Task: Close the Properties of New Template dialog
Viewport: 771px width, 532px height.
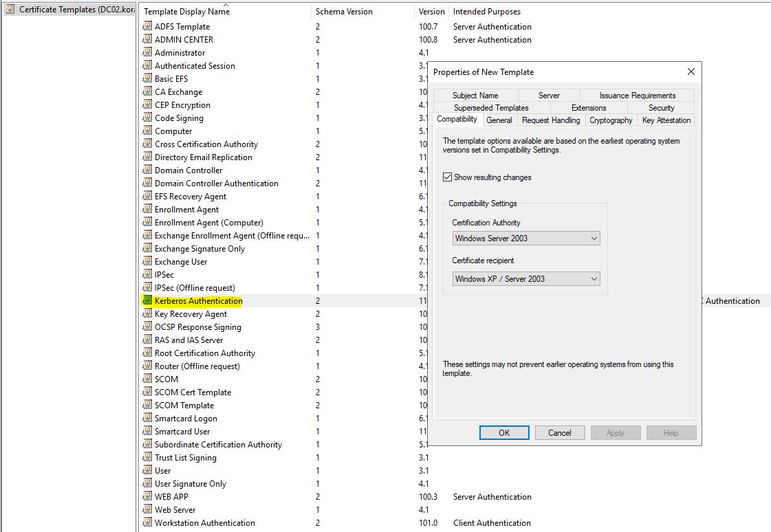Action: tap(691, 71)
